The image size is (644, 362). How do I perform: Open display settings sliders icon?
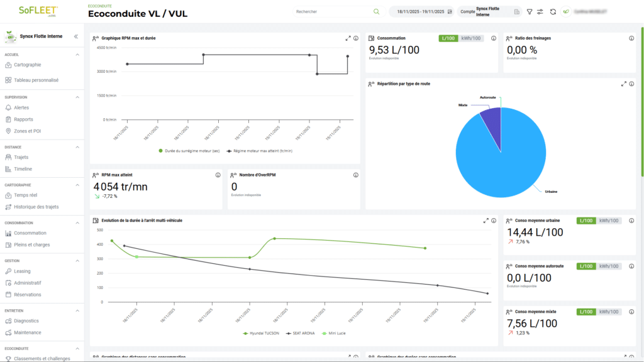(x=540, y=12)
